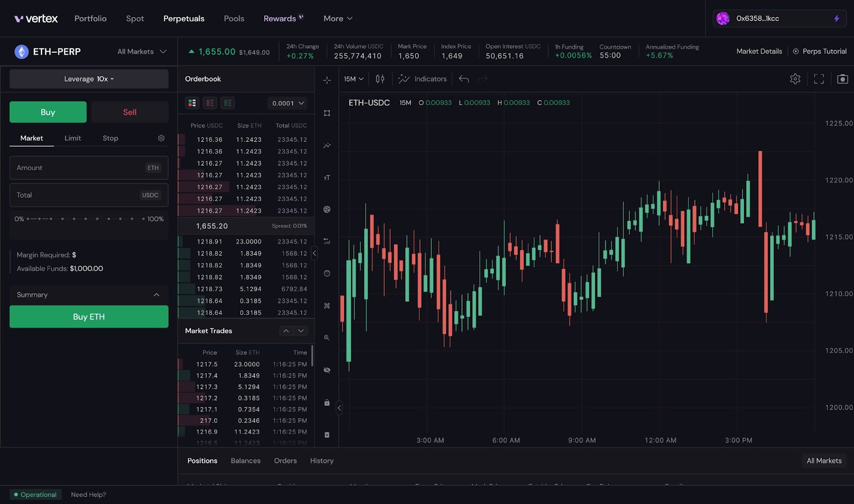854x504 pixels.
Task: Expand the More navigation menu
Action: (338, 19)
